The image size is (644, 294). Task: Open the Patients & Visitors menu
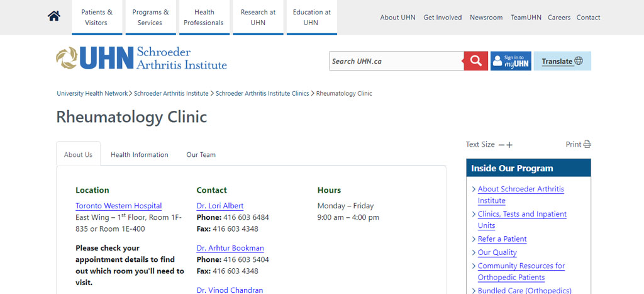(96, 17)
